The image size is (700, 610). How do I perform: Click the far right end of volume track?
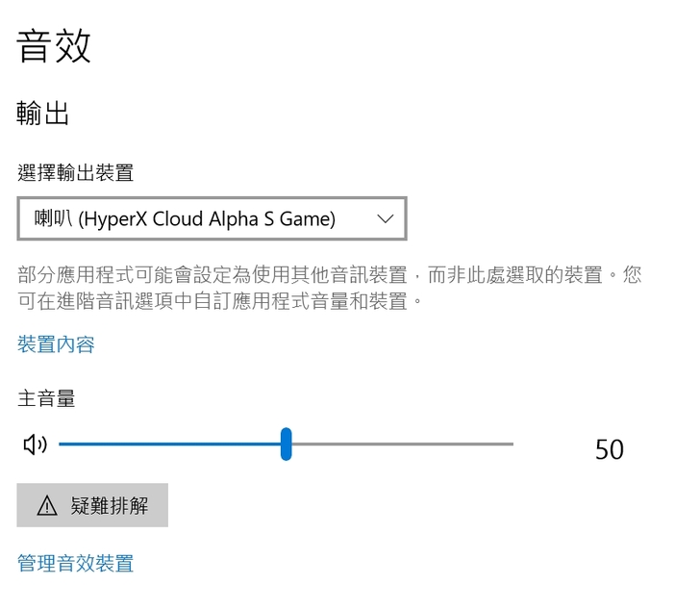click(511, 445)
